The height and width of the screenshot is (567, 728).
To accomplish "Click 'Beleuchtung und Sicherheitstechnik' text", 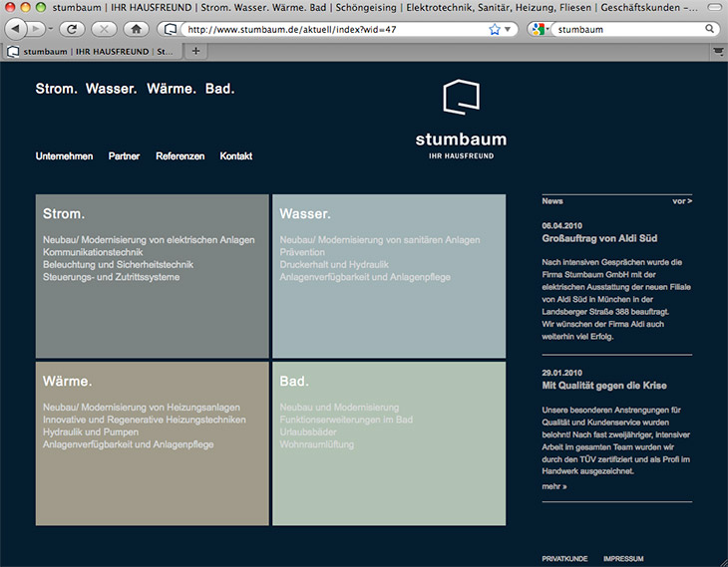I will tap(118, 264).
